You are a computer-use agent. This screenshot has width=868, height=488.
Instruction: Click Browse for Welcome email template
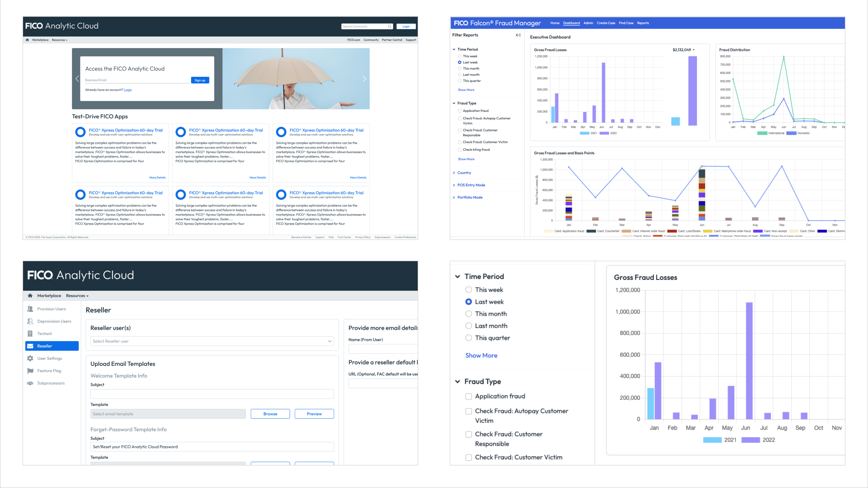pos(270,414)
